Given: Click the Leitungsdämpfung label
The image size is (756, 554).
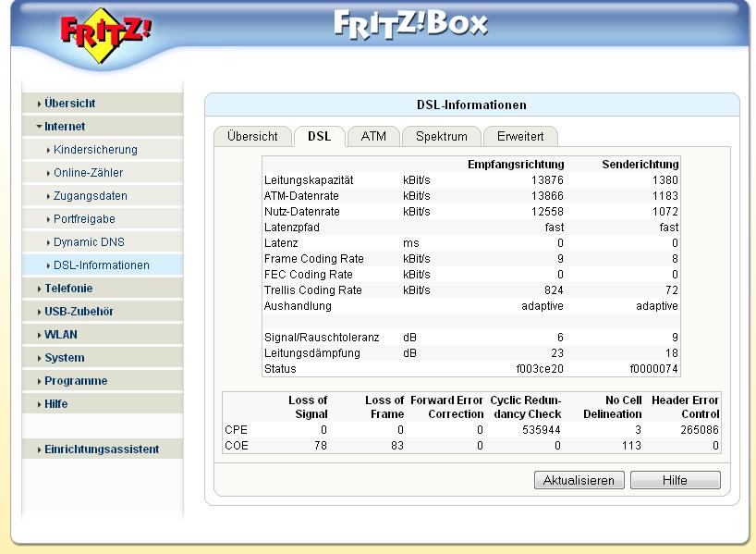Looking at the screenshot, I should [x=312, y=353].
